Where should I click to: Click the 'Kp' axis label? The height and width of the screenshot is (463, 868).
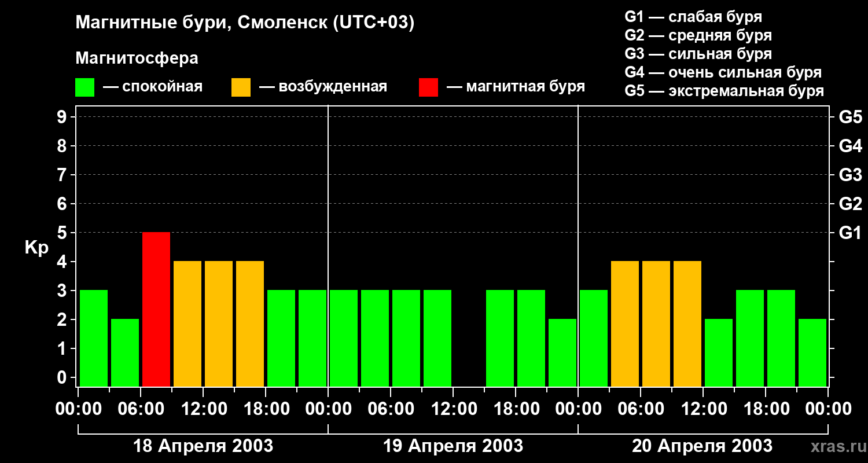pos(36,248)
